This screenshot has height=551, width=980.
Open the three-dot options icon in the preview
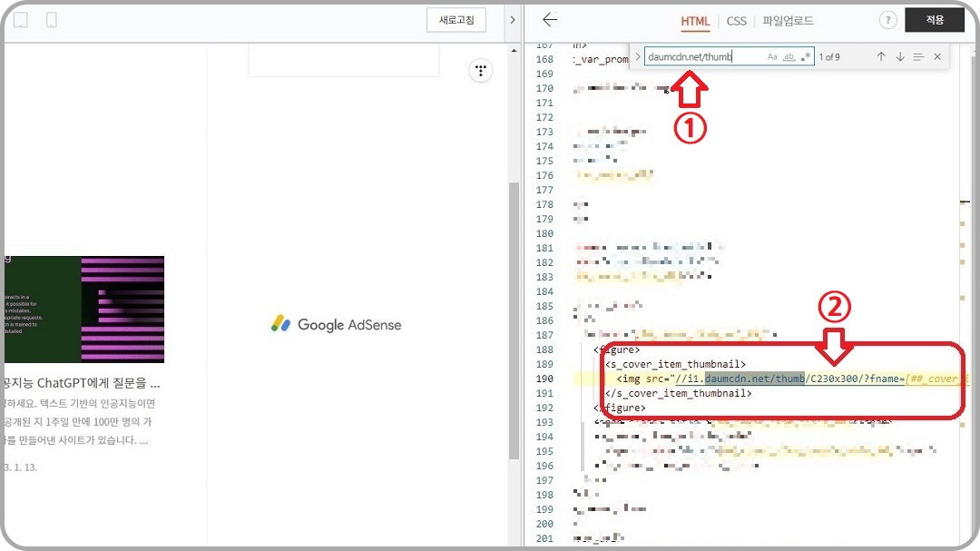(480, 70)
